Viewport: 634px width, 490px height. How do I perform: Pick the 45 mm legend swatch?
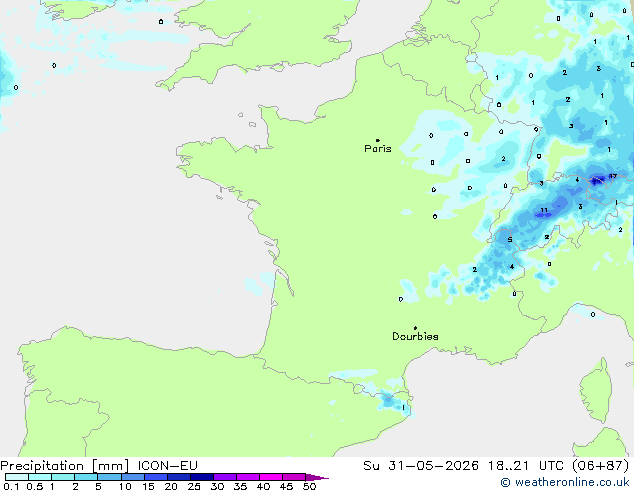click(x=294, y=477)
